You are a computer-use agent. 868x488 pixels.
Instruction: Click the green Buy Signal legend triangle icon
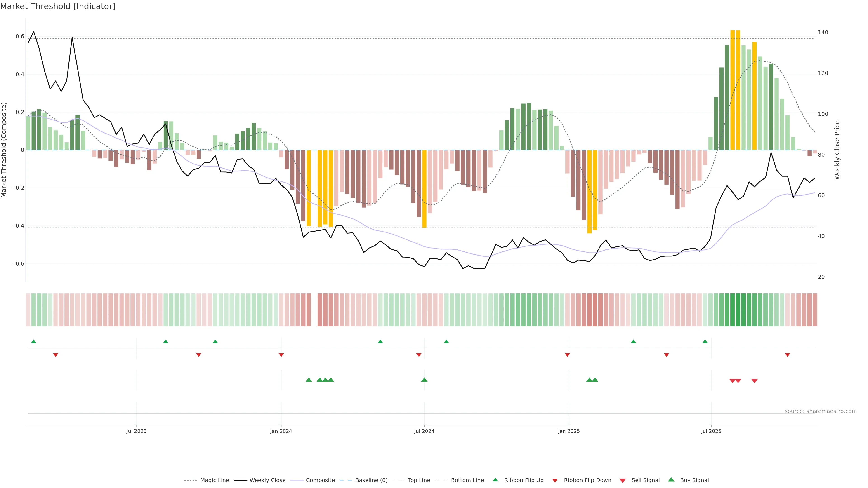tap(671, 480)
